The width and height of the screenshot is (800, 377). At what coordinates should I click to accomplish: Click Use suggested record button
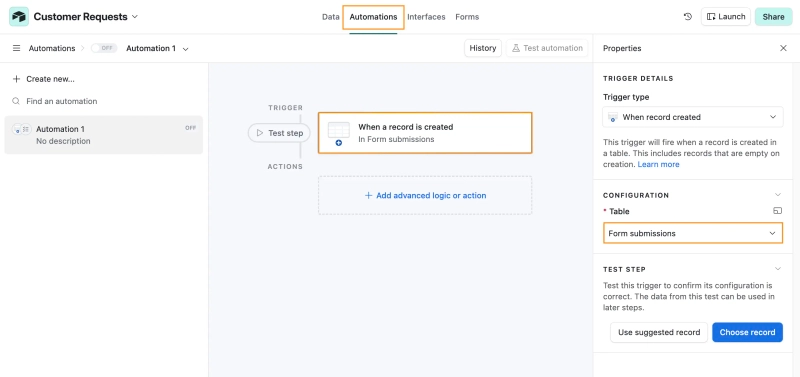659,332
